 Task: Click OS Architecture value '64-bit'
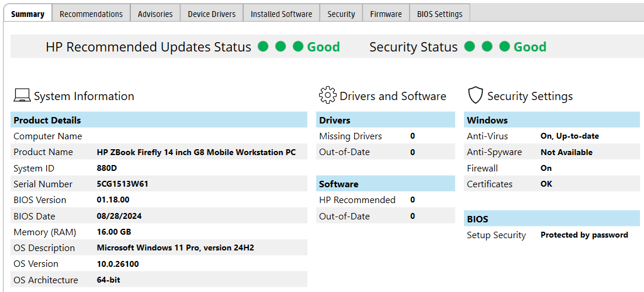pos(109,280)
